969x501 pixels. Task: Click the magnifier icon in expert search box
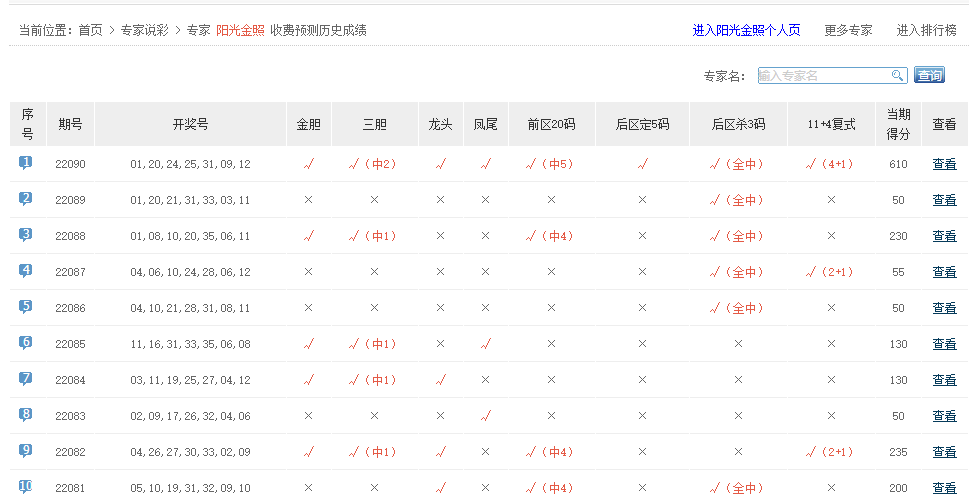(897, 76)
